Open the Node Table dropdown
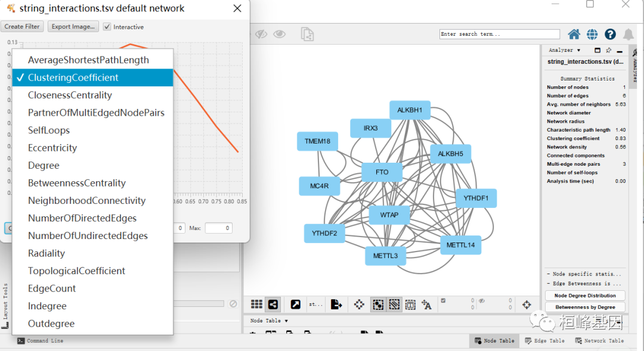644x351 pixels. [x=268, y=321]
